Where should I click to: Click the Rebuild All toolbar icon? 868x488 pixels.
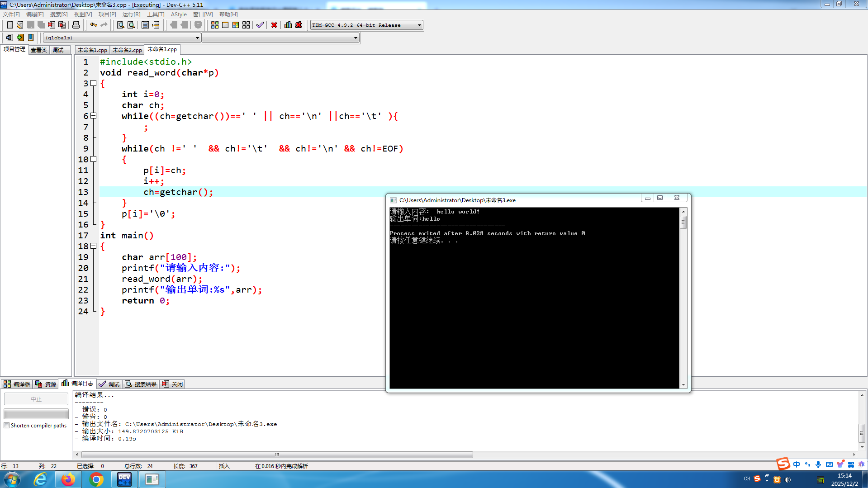pos(246,25)
